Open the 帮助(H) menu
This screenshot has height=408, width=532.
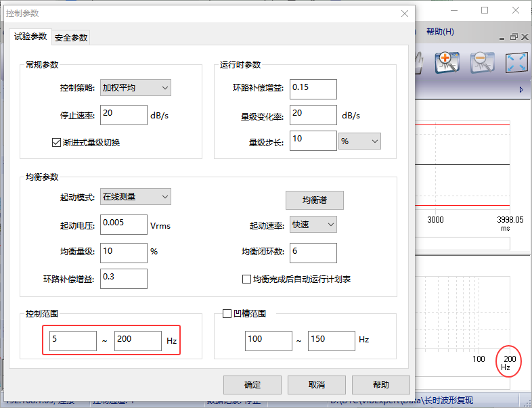click(440, 32)
